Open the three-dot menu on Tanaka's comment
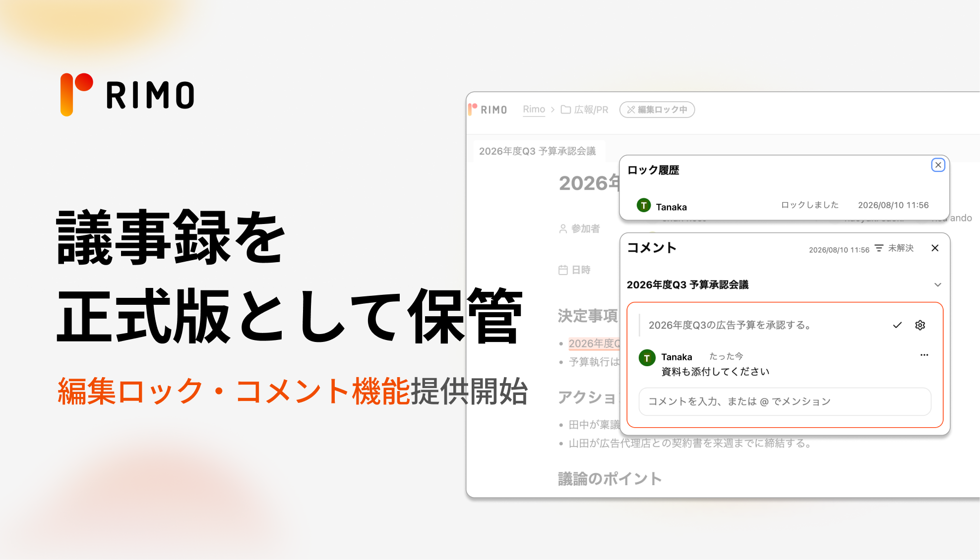 (924, 355)
